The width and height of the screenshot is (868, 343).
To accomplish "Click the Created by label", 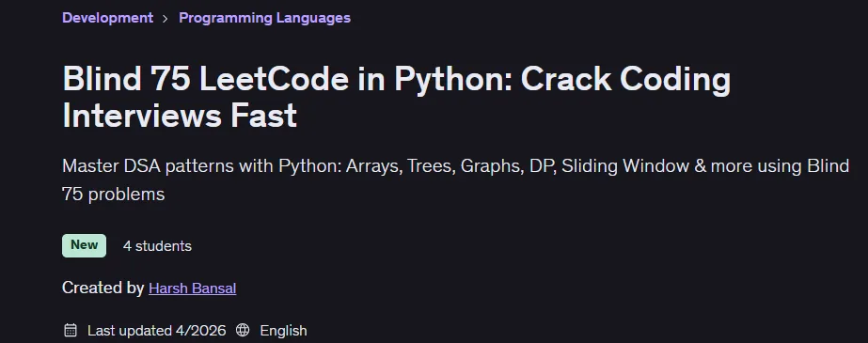I will pos(103,288).
